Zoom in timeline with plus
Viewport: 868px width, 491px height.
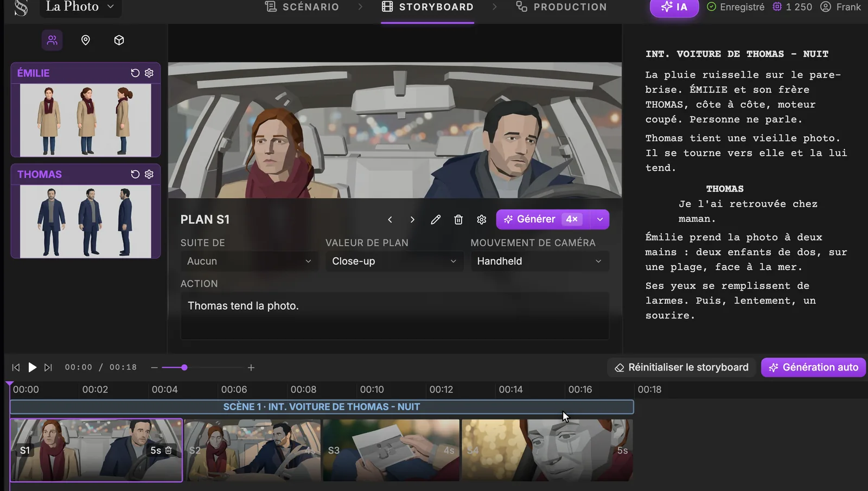click(251, 368)
